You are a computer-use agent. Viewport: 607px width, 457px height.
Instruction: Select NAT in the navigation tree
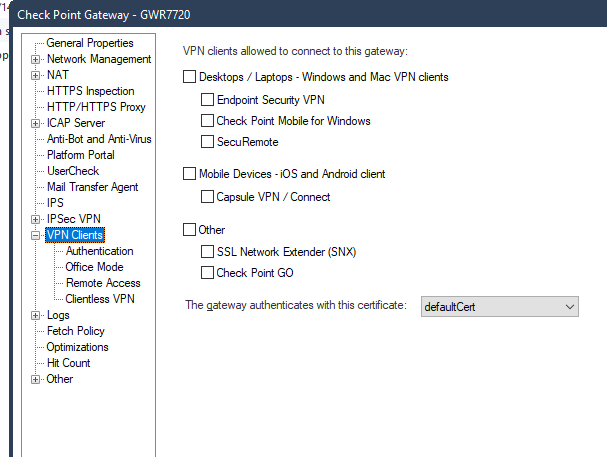pos(58,75)
